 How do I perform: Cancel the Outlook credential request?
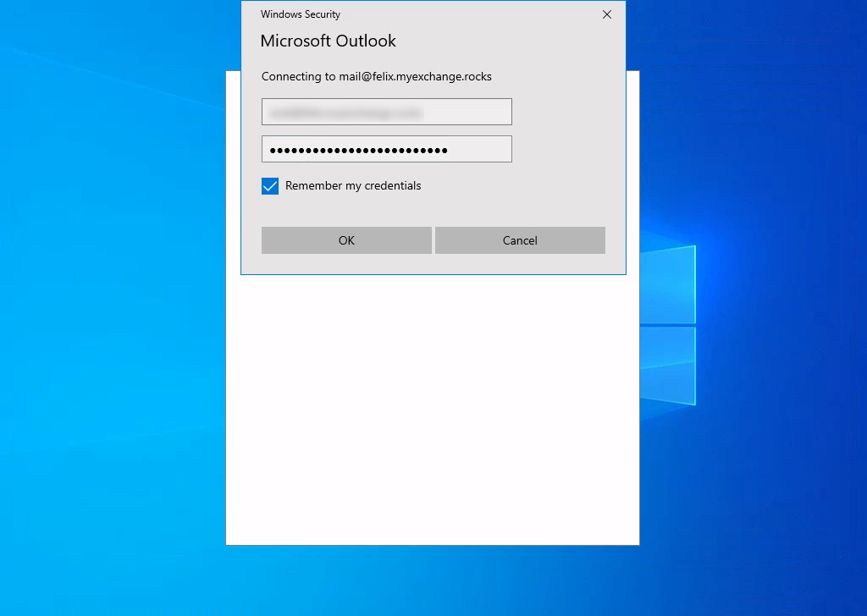click(x=519, y=240)
